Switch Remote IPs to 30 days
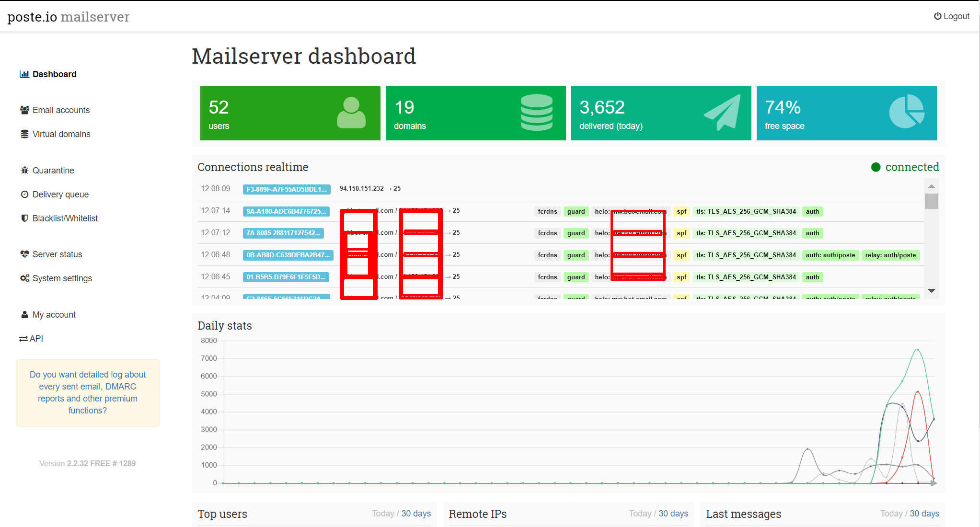This screenshot has width=980, height=527. click(x=673, y=514)
